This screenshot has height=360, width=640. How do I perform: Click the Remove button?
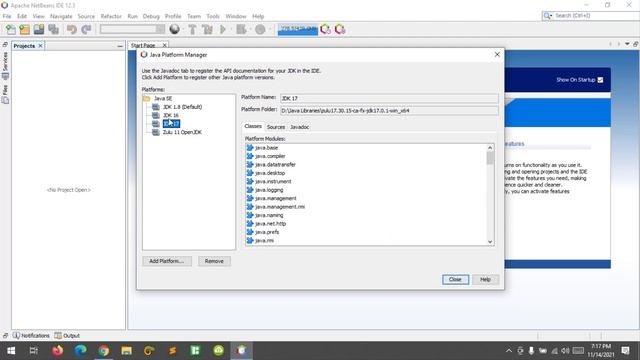point(214,261)
